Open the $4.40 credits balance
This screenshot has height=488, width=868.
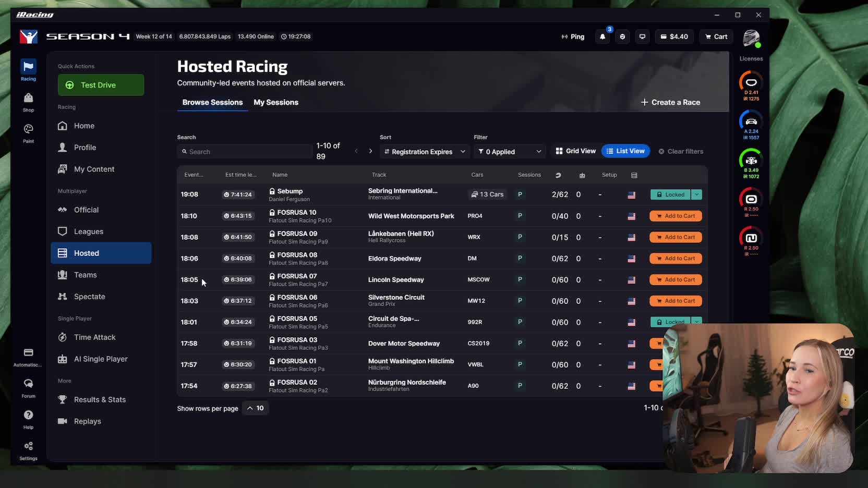pyautogui.click(x=674, y=36)
